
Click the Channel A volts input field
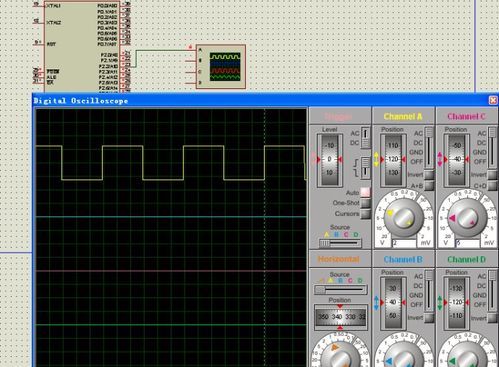tap(404, 243)
